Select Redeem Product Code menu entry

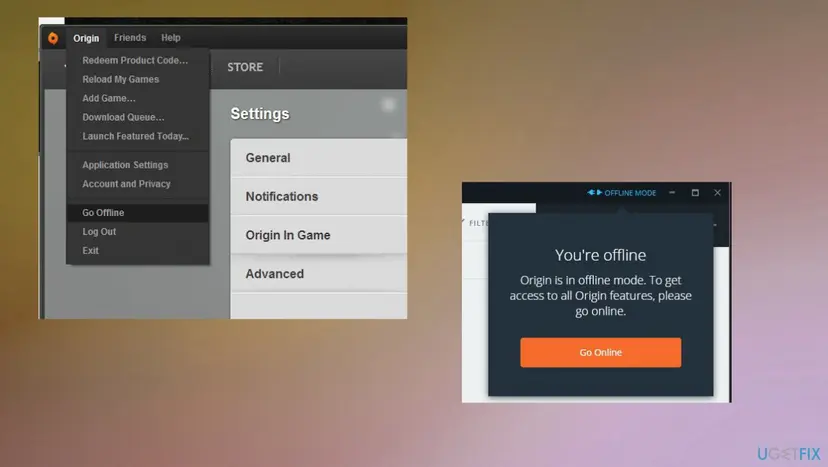tap(137, 60)
